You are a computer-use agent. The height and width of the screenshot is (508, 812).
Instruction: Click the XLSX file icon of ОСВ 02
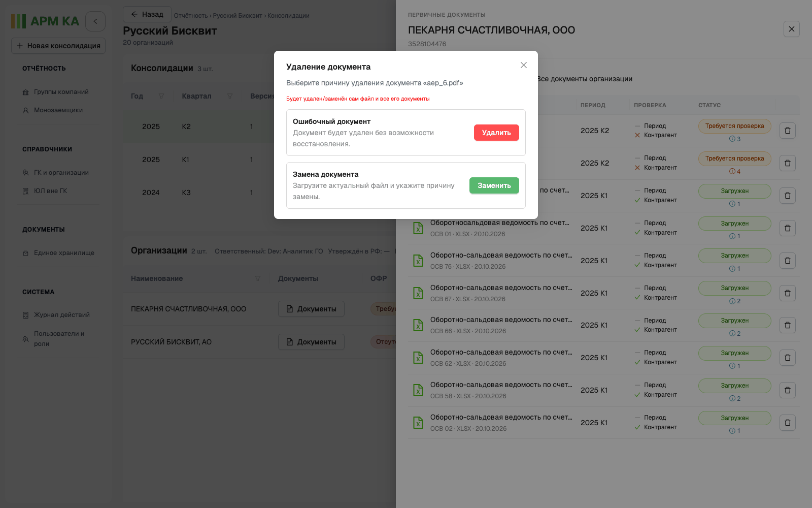tap(418, 423)
